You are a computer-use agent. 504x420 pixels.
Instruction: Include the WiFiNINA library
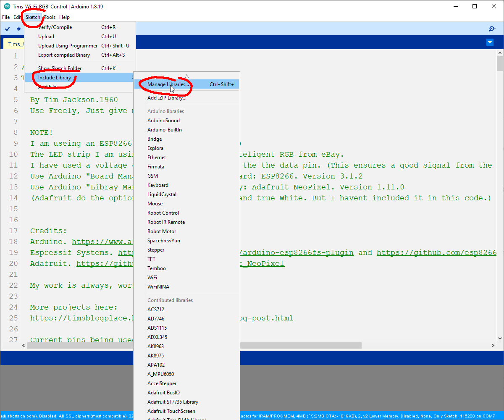(186, 287)
